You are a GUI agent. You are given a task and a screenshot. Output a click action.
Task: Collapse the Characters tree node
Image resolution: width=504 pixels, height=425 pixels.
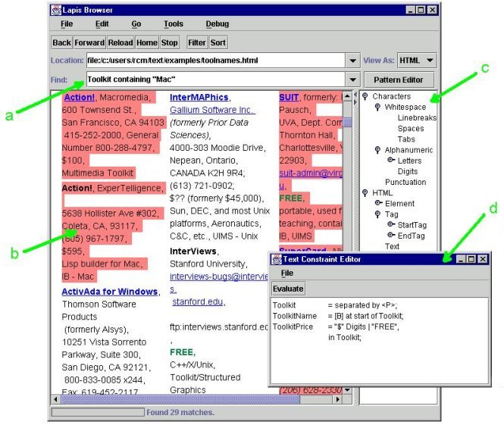(365, 96)
